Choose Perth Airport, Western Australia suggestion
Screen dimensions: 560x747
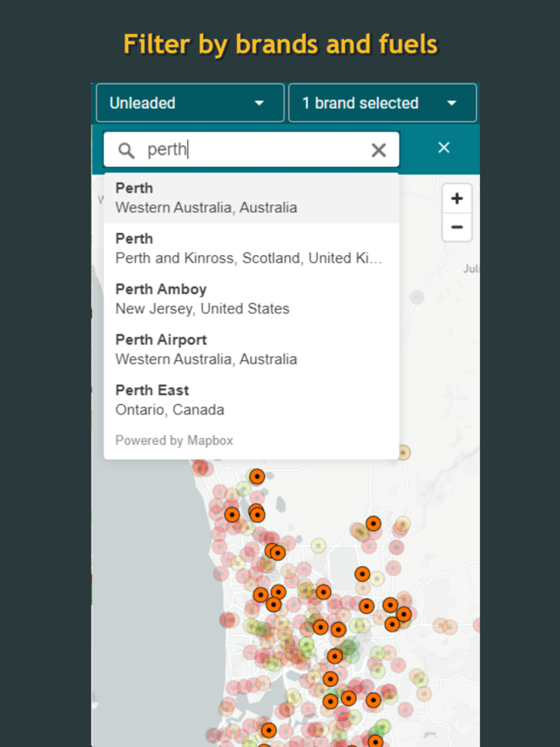click(251, 349)
